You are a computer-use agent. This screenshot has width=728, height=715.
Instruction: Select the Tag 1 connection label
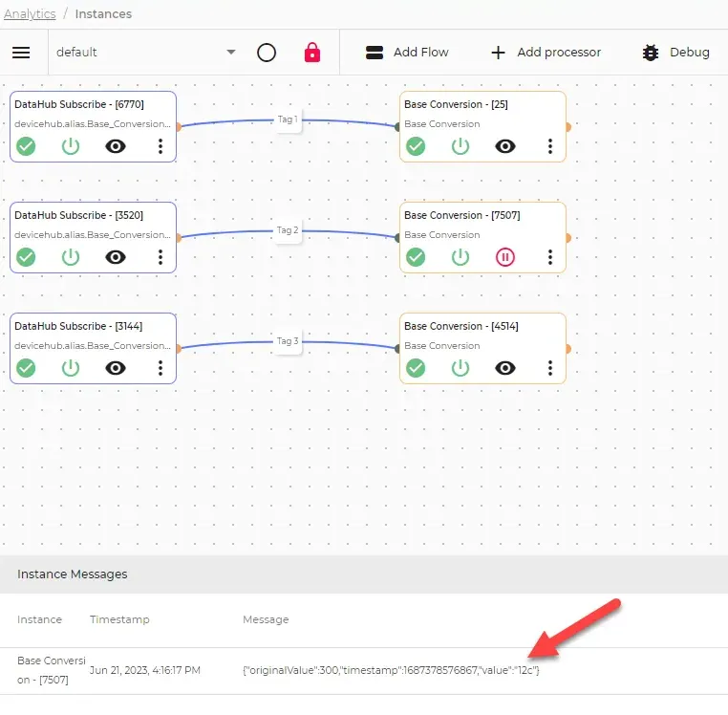pyautogui.click(x=288, y=119)
